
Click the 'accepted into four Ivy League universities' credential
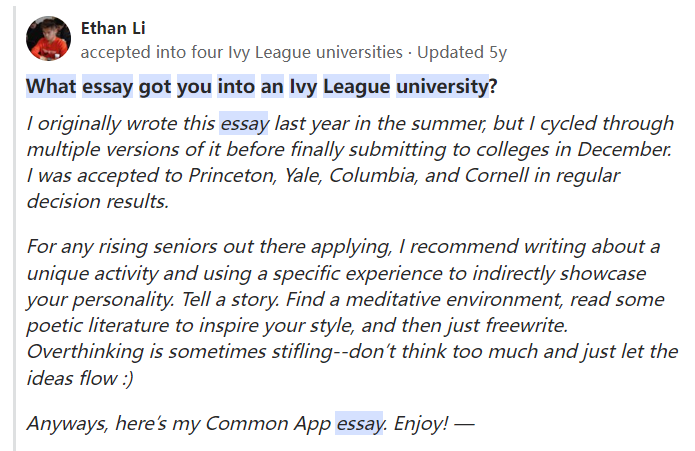tap(242, 52)
